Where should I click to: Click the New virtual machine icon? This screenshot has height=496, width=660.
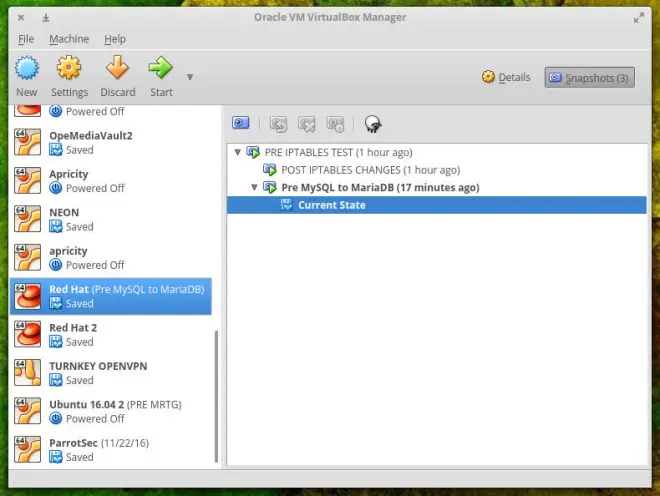pos(27,68)
